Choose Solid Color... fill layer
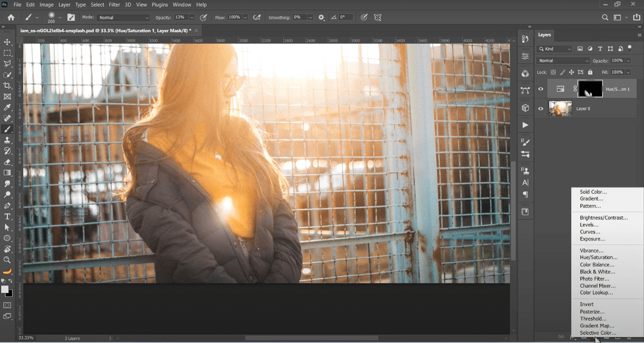 point(593,192)
